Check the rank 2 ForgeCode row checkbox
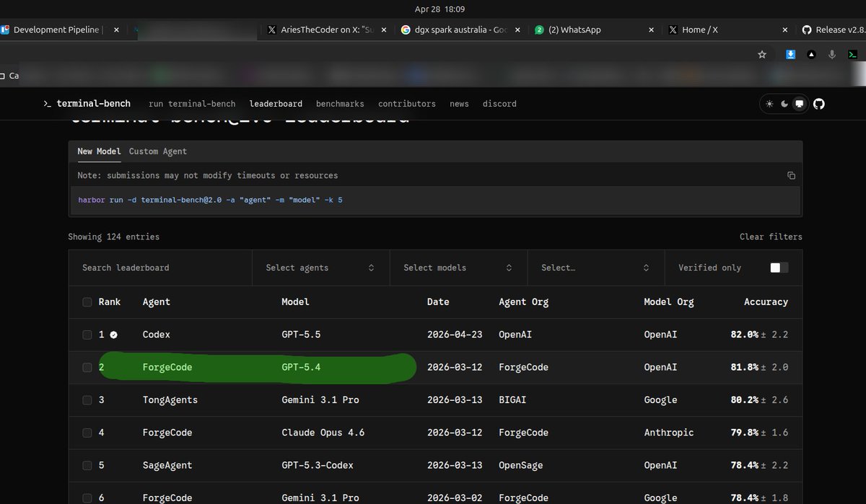Screen dimensions: 866x504 87,367
